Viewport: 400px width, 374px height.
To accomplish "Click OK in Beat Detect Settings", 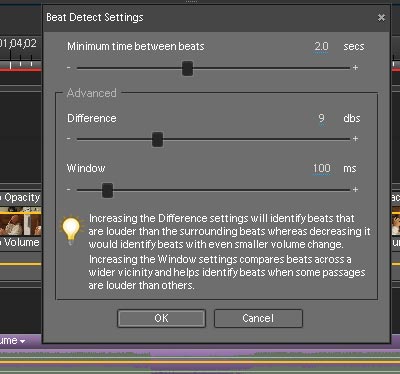I will [x=161, y=318].
